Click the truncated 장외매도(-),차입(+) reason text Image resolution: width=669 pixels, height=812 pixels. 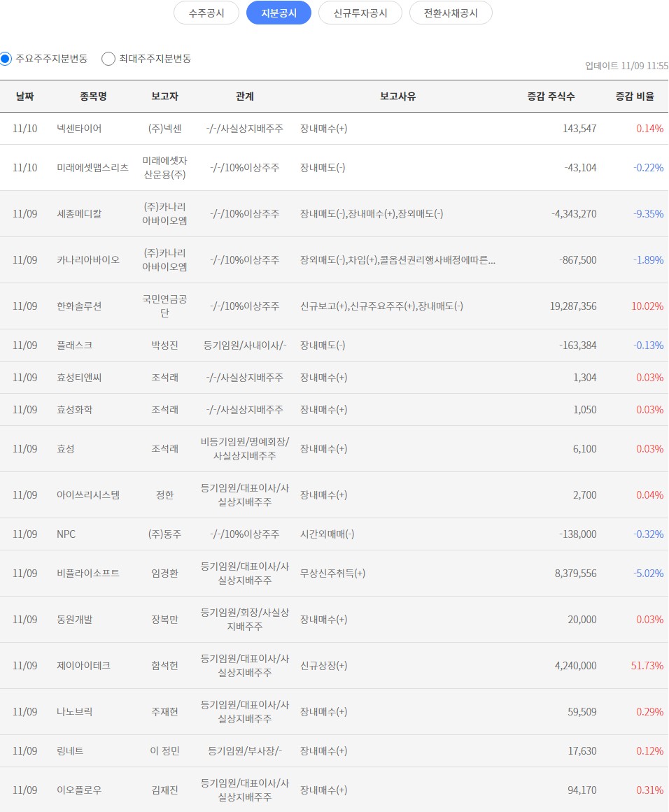(x=397, y=260)
